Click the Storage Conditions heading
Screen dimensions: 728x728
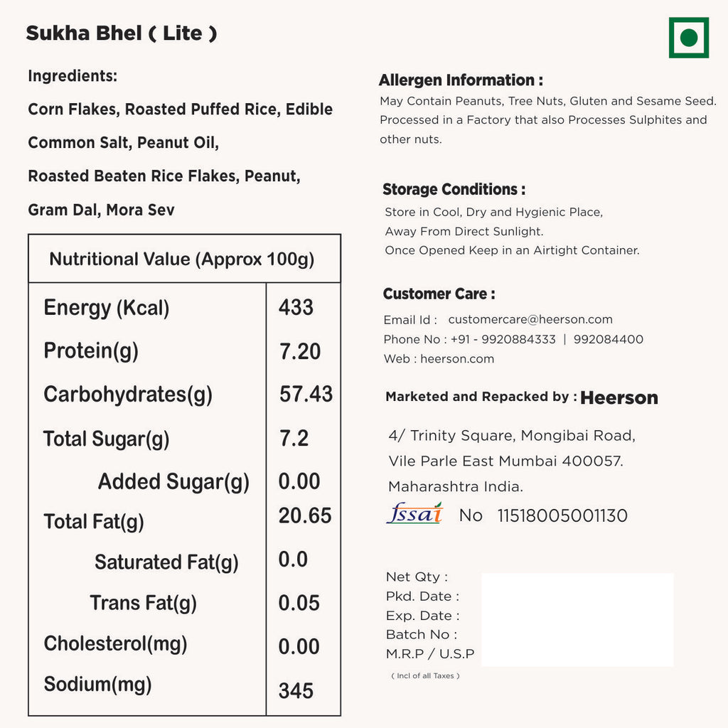point(454,190)
